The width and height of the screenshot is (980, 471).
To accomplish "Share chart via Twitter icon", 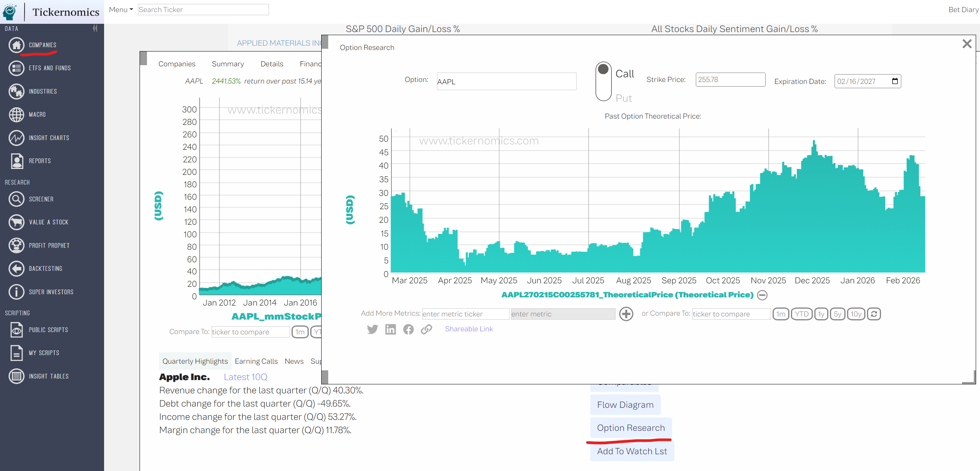I will 372,329.
